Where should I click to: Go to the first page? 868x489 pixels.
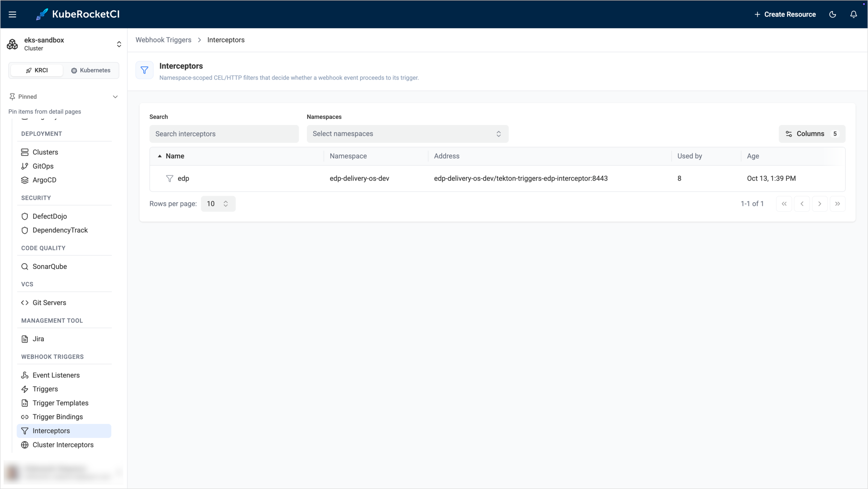(784, 204)
